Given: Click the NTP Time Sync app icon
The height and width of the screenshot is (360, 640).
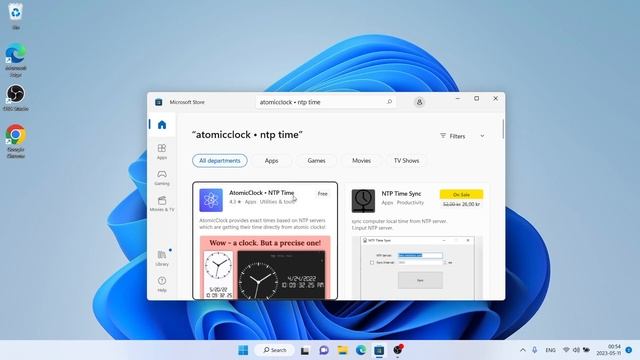Looking at the screenshot, I should tap(363, 200).
